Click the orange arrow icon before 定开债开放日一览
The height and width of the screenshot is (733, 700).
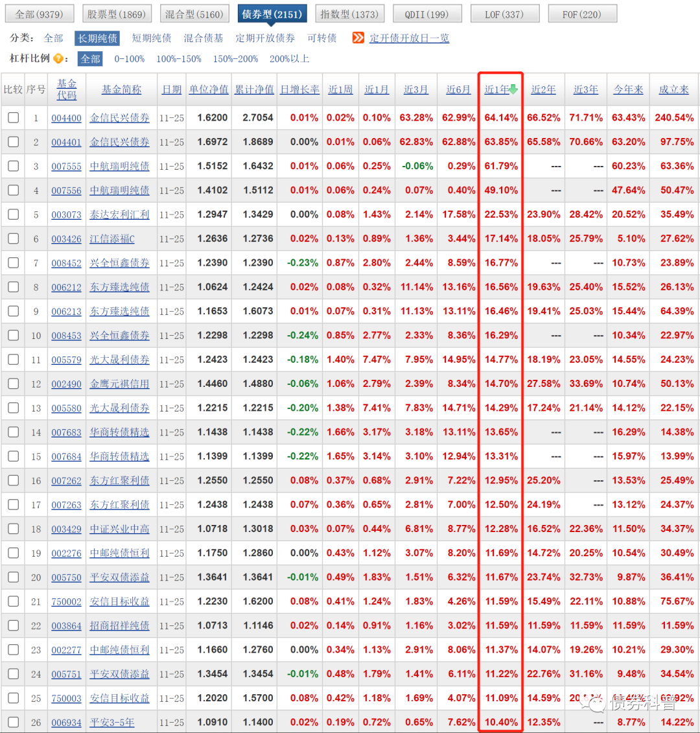358,38
